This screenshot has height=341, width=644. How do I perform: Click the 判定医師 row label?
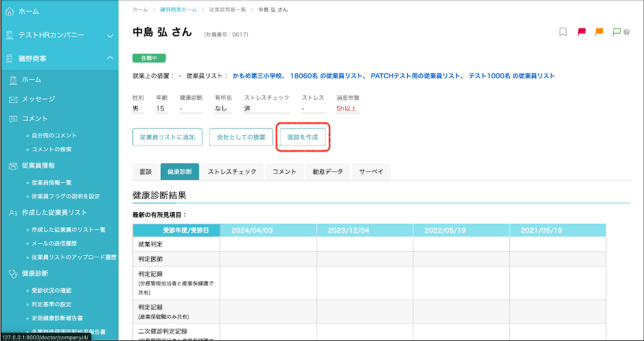[x=150, y=259]
